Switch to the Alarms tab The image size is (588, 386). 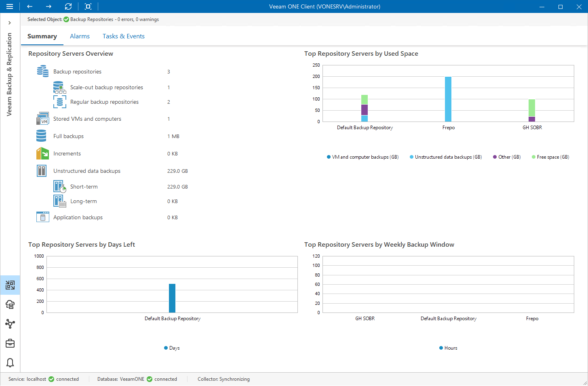click(x=80, y=36)
